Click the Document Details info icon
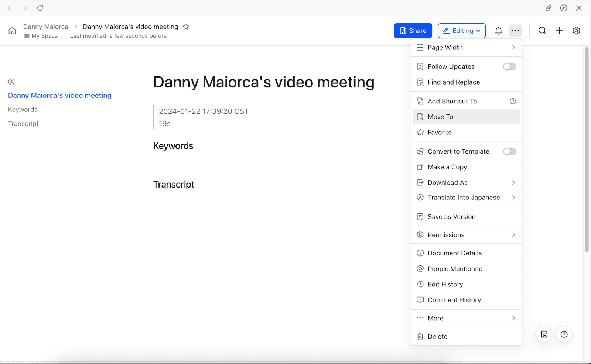 click(420, 253)
